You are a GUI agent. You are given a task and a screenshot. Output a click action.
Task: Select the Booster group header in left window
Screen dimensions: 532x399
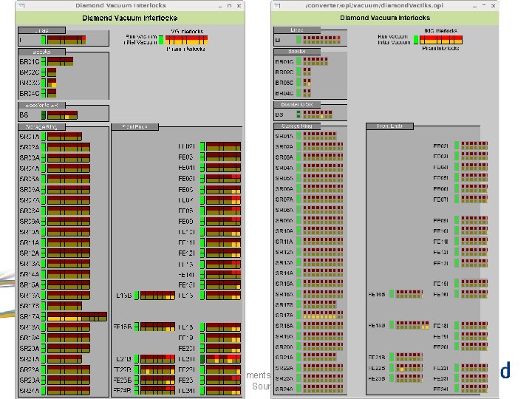[41, 52]
